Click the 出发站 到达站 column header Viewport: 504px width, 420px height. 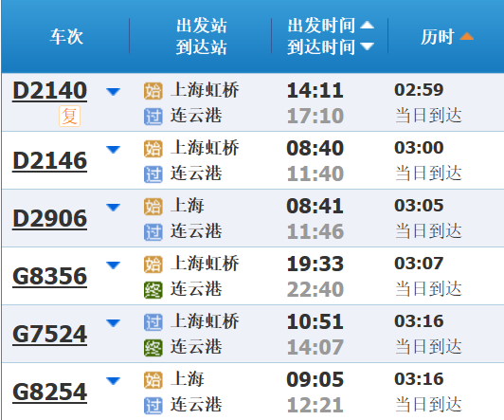pos(201,36)
